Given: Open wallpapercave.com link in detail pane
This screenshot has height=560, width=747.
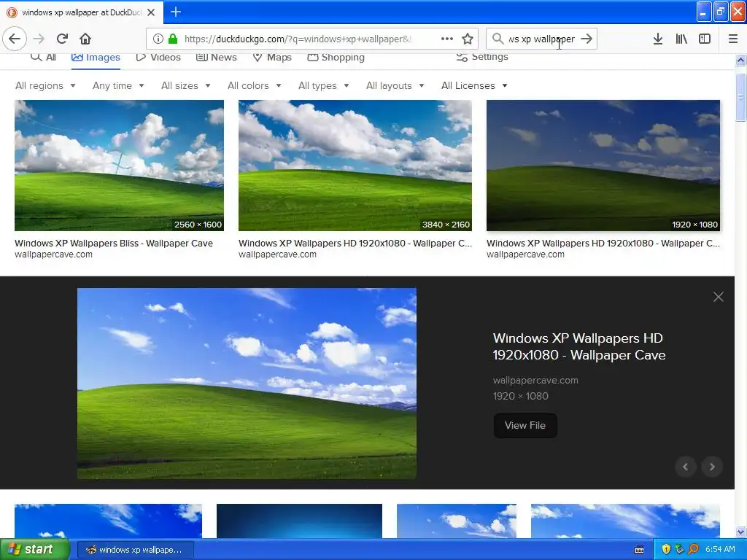Looking at the screenshot, I should [x=535, y=381].
